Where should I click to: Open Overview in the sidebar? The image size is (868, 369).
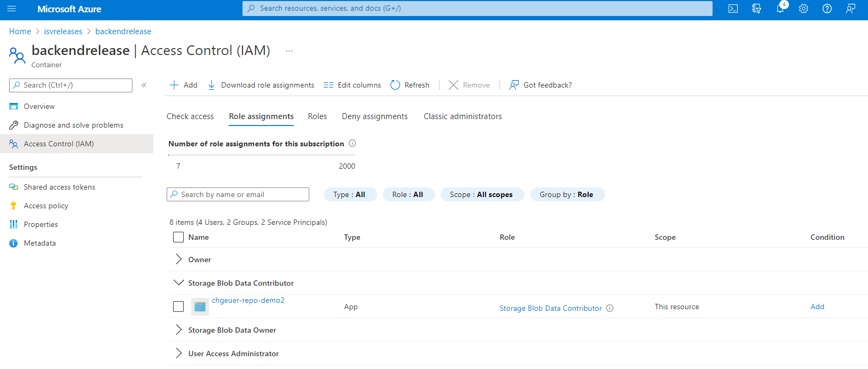39,106
